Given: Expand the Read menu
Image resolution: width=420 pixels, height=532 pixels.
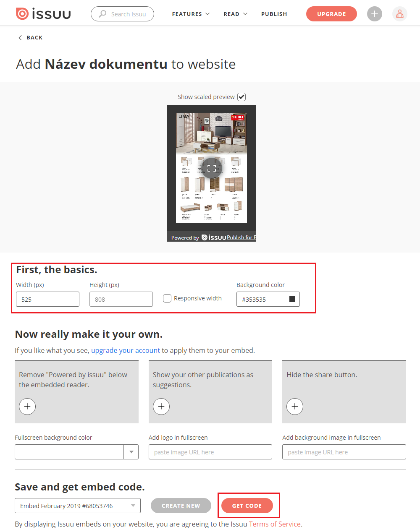Looking at the screenshot, I should point(235,14).
